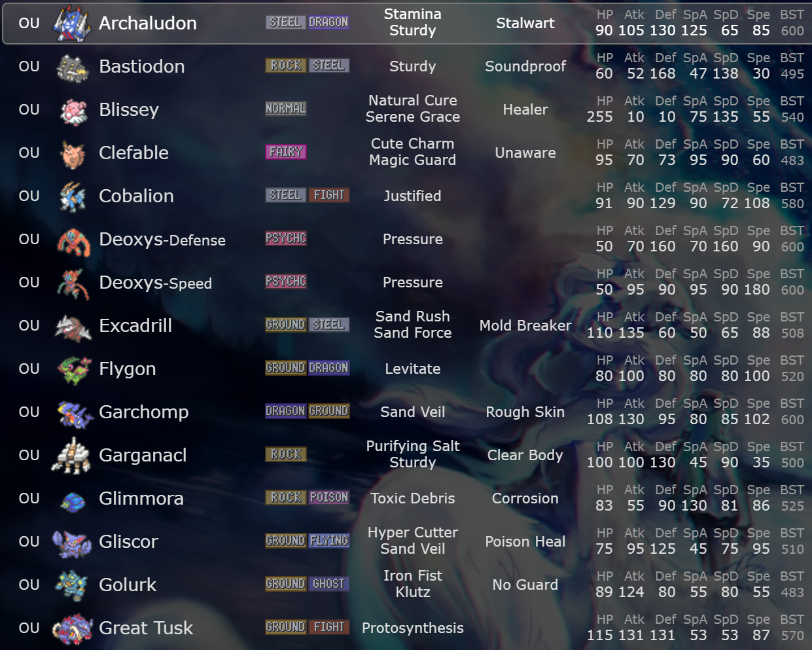Screen dimensions: 812x650
Task: Click Gliscor's Poison Heal ability
Action: [x=525, y=541]
